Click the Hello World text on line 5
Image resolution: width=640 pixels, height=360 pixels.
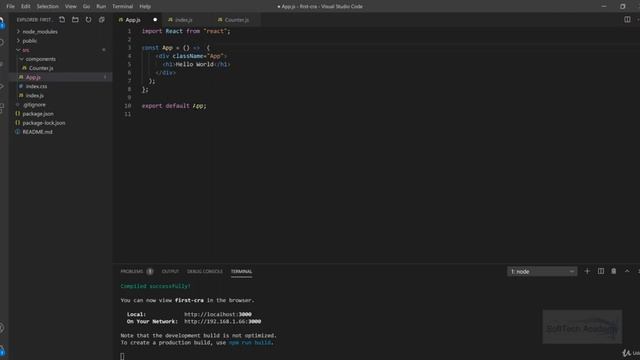(194, 64)
